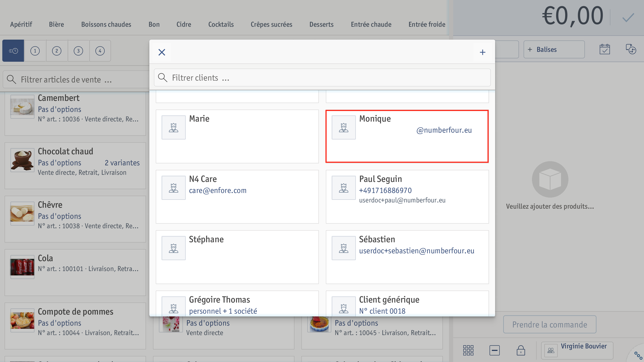Open the Entrée chaude category tab

click(371, 24)
